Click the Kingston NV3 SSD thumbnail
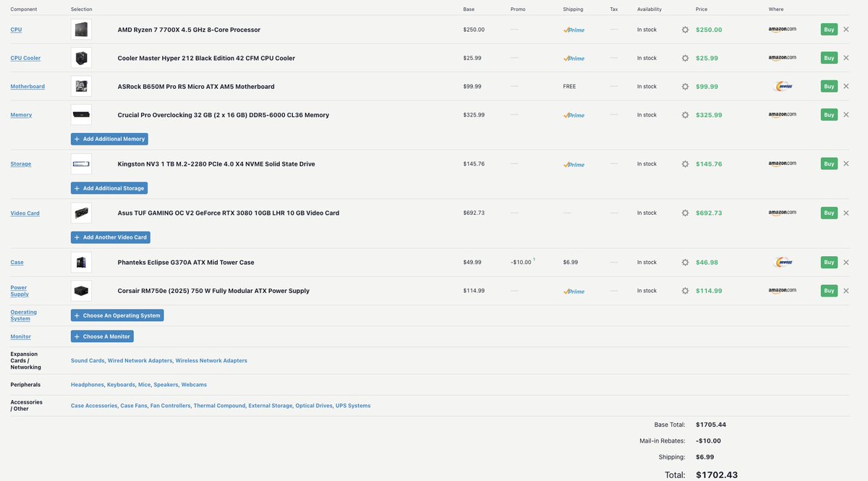Viewport: 868px width, 481px height. (81, 163)
